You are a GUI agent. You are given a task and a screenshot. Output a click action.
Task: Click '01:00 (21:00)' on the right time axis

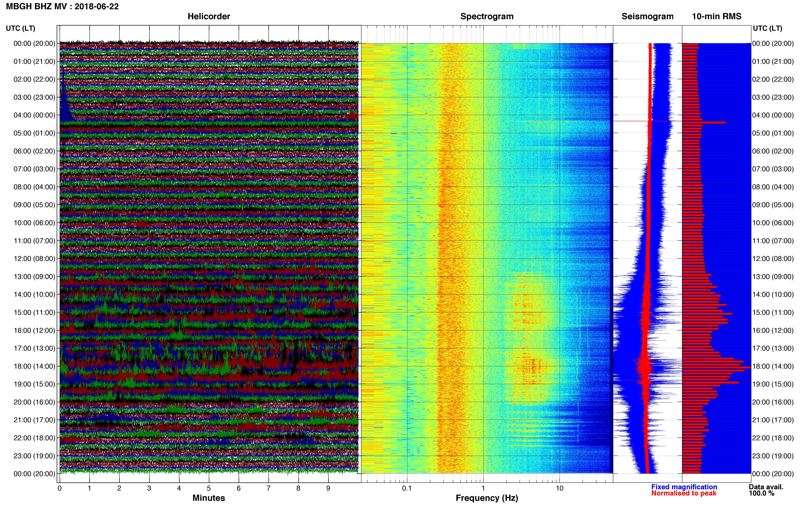click(x=773, y=62)
